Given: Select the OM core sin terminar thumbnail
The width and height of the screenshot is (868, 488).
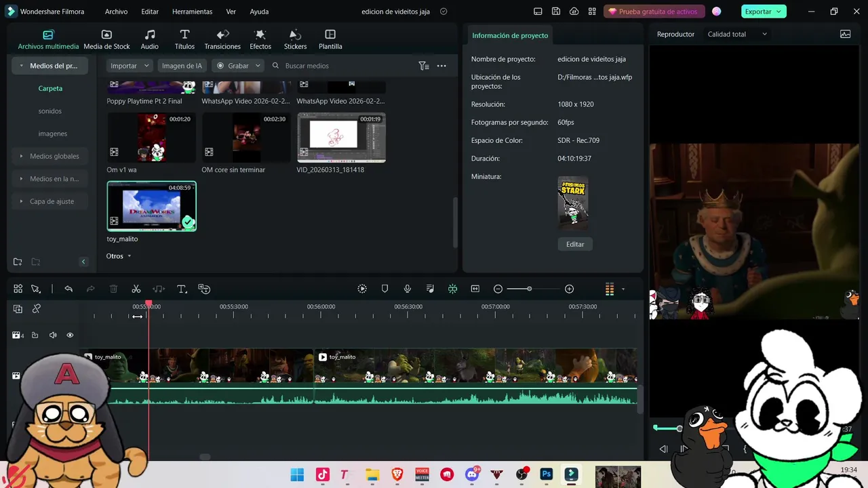Looking at the screenshot, I should [246, 138].
